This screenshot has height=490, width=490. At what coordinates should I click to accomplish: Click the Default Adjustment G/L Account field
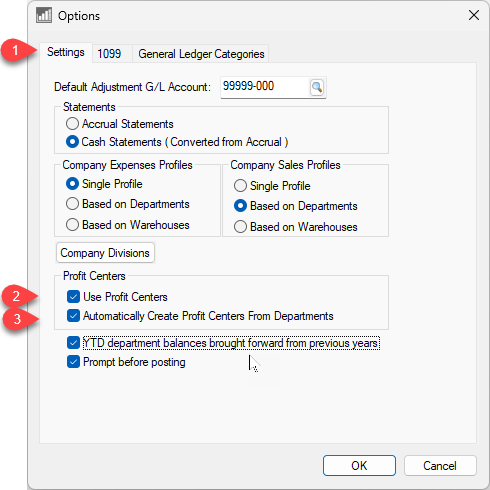(265, 87)
